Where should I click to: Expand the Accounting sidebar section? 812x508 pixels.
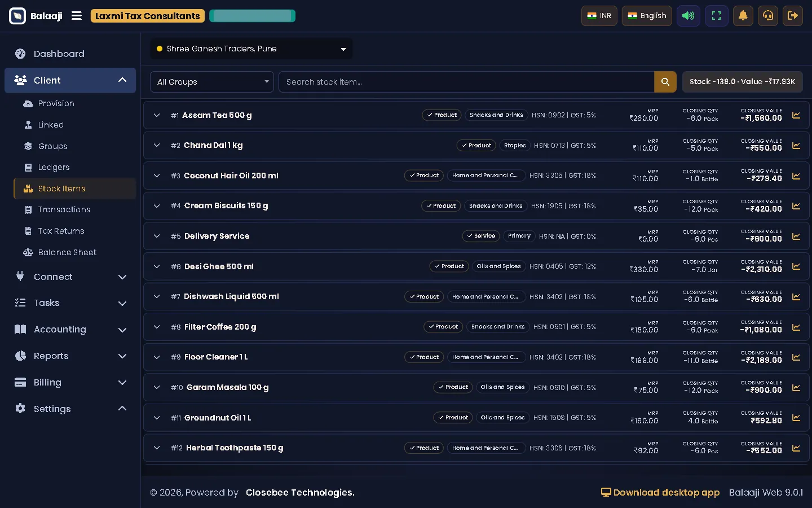[70, 330]
